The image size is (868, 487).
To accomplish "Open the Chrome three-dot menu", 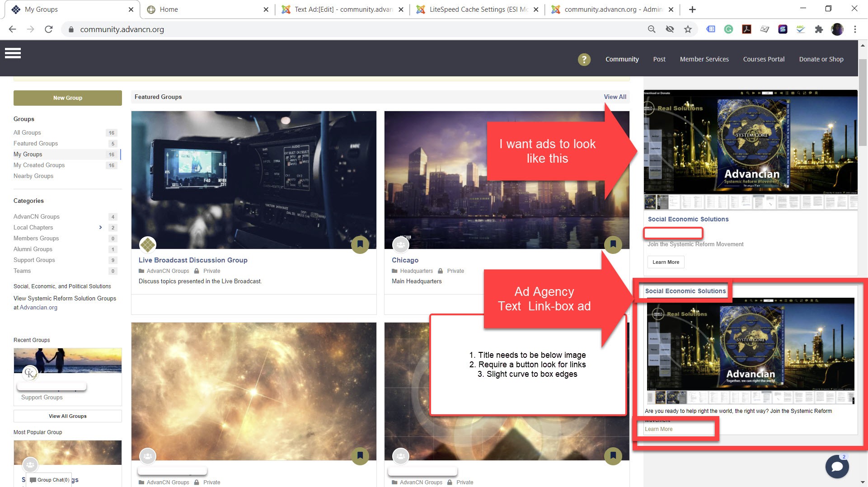I will tap(855, 29).
